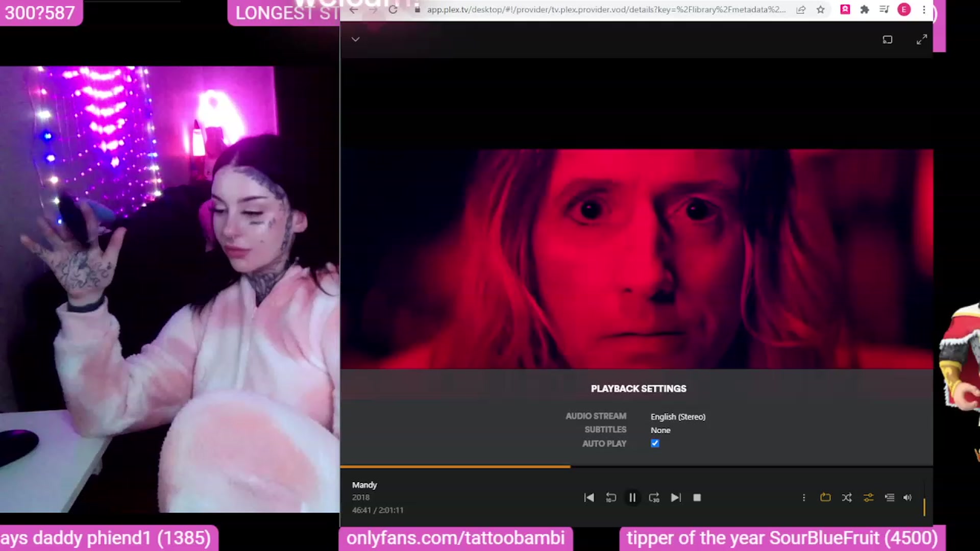980x551 pixels.
Task: Go forward in the browser
Action: pyautogui.click(x=373, y=9)
